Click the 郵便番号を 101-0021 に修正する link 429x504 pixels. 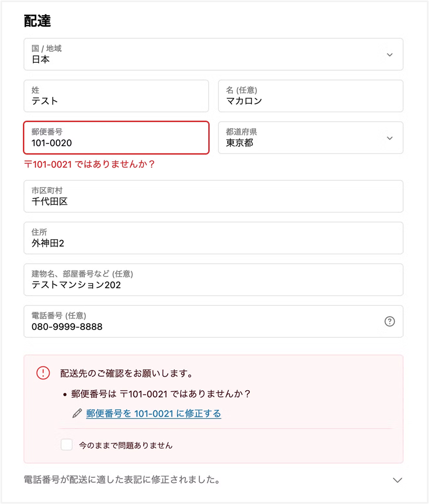[153, 414]
